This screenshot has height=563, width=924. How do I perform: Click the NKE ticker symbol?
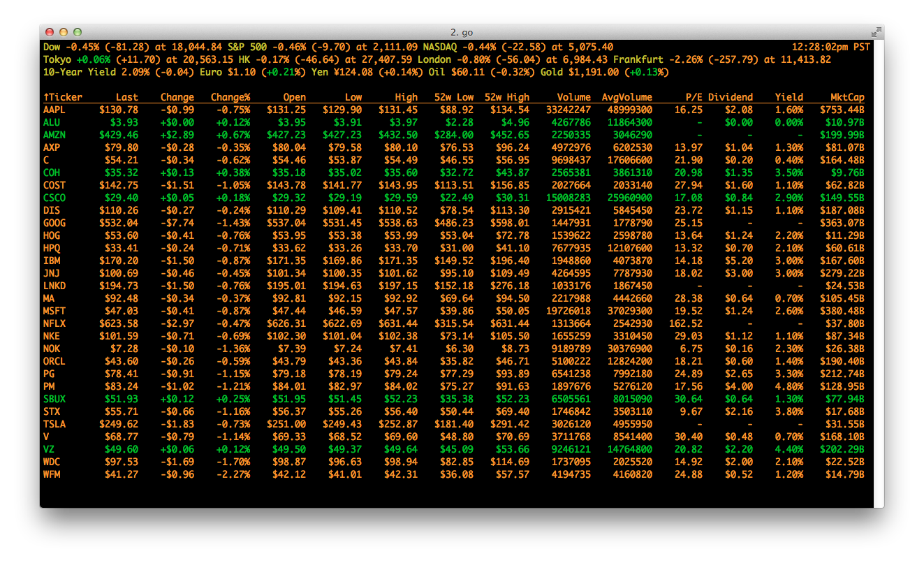pos(52,336)
